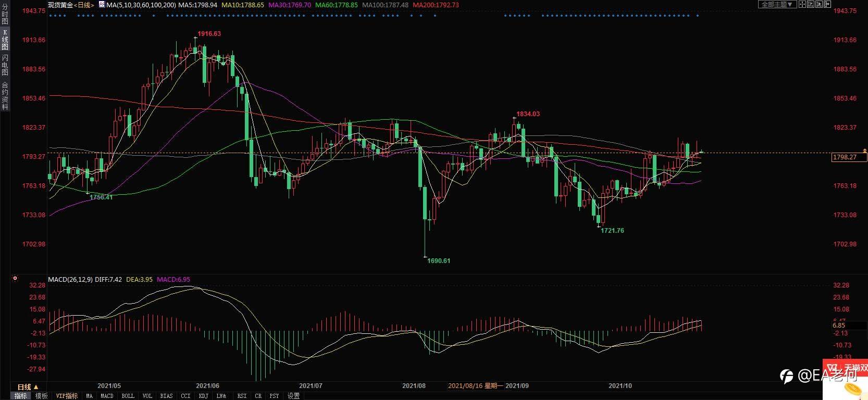Open the 合约资料 tab
This screenshot has height=400, width=868.
pyautogui.click(x=5, y=95)
